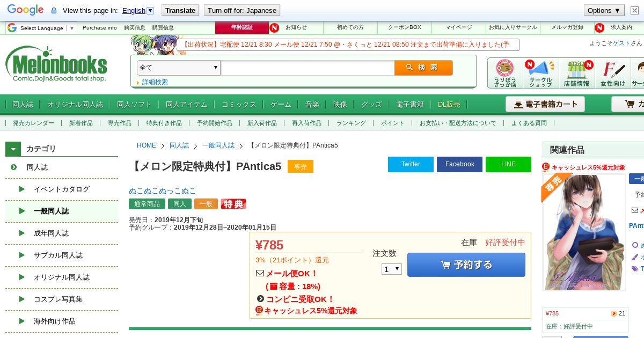644x338 pixels.
Task: Open 一般同人誌 breadcrumb link
Action: coord(218,145)
